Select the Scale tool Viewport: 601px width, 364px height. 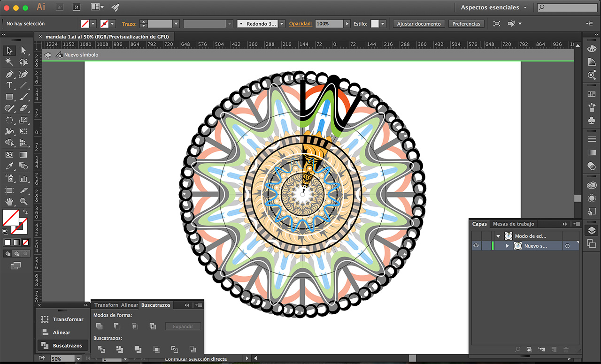click(x=23, y=120)
